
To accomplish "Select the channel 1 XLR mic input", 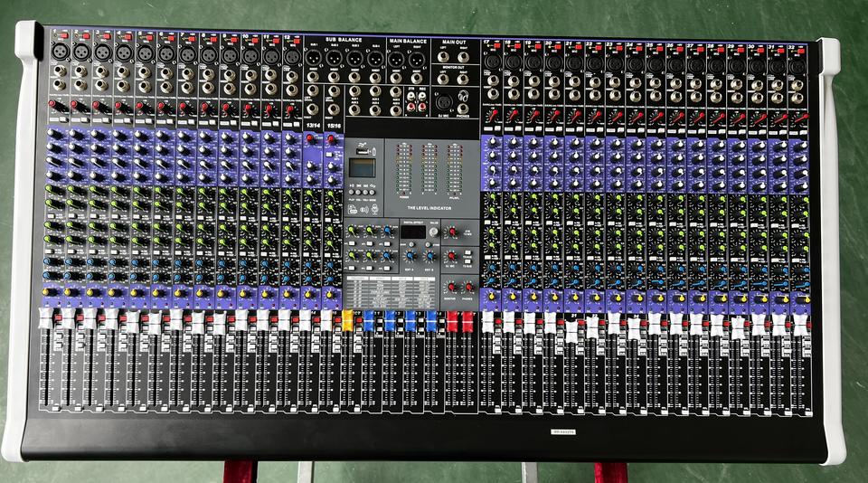I will pos(61,52).
